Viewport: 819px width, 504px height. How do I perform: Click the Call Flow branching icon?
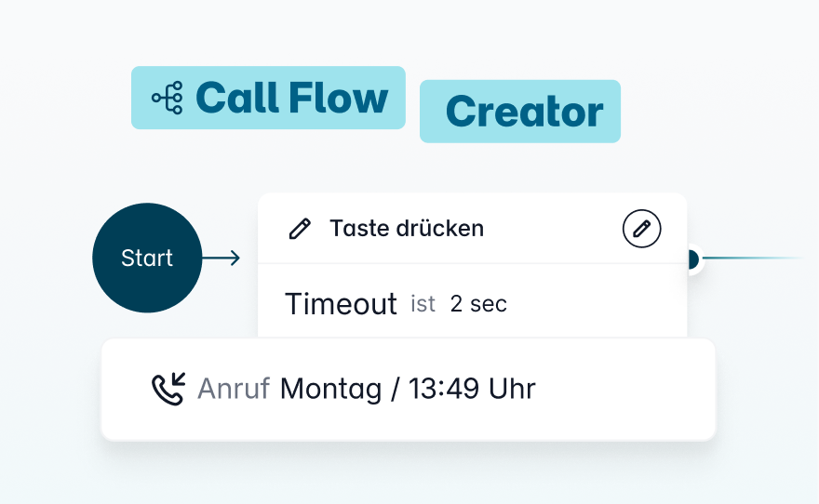(168, 99)
